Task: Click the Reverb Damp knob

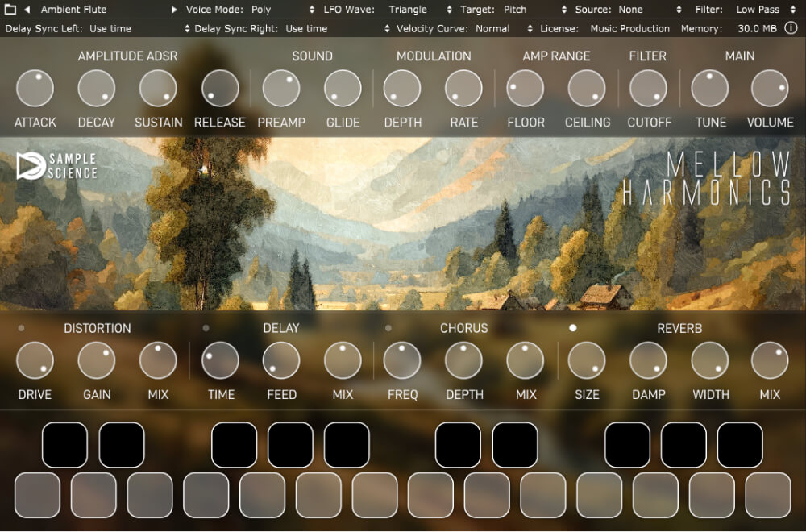Action: click(x=648, y=360)
